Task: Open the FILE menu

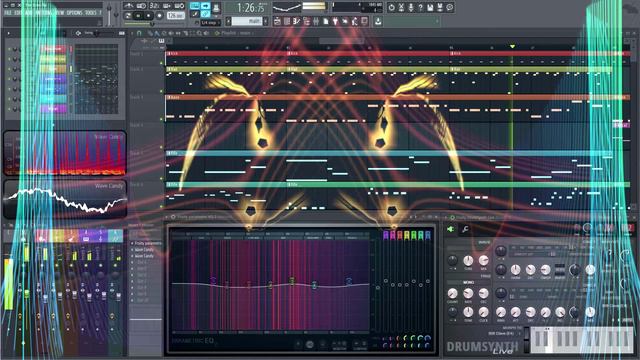Action: (x=8, y=13)
